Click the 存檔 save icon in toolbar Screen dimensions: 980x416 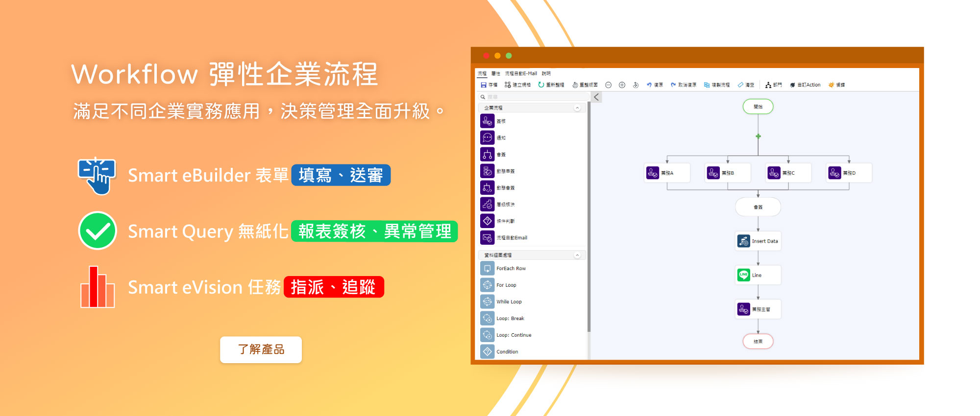click(484, 85)
